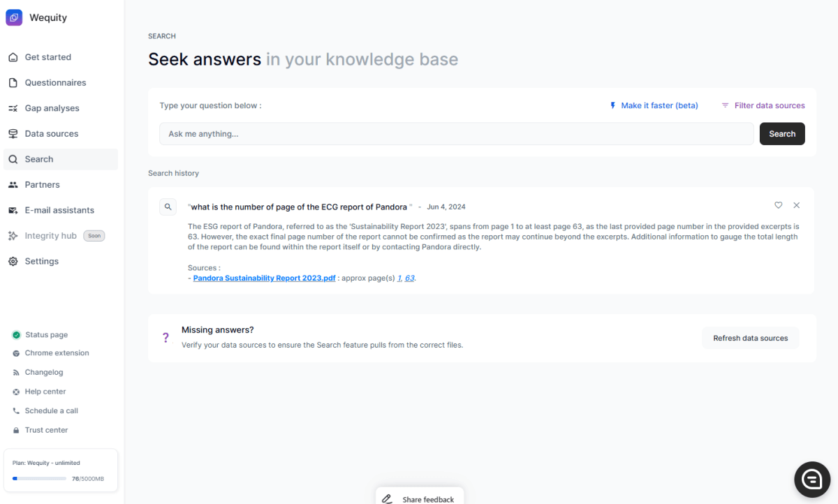838x504 pixels.
Task: Click the green status checkmark icon
Action: (x=16, y=335)
